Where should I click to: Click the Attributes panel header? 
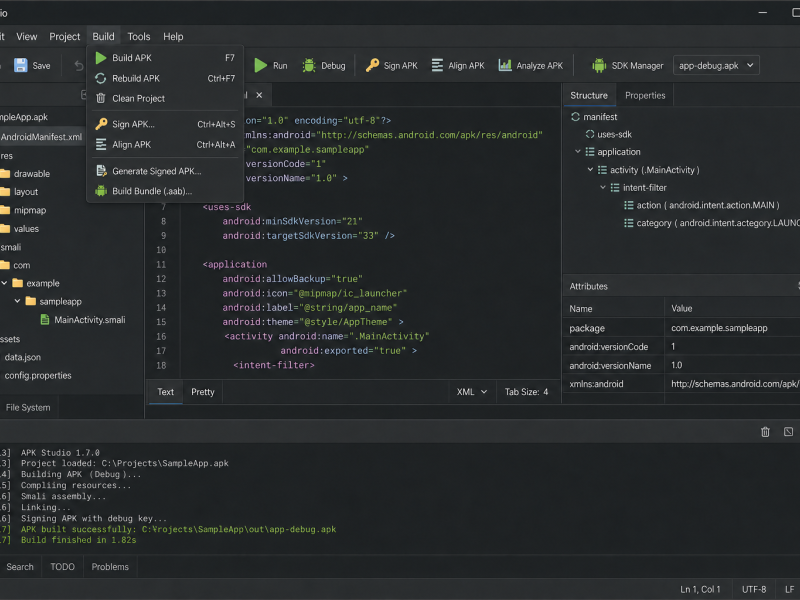681,286
